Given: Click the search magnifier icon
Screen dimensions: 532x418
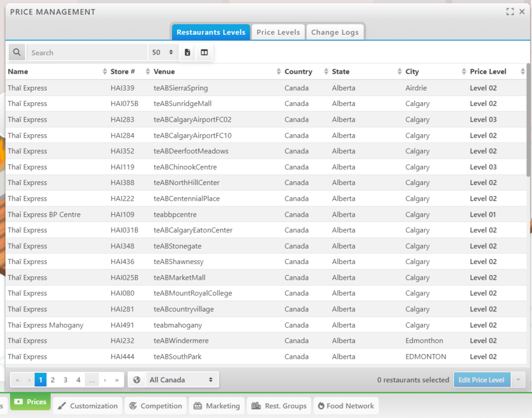Looking at the screenshot, I should (17, 53).
